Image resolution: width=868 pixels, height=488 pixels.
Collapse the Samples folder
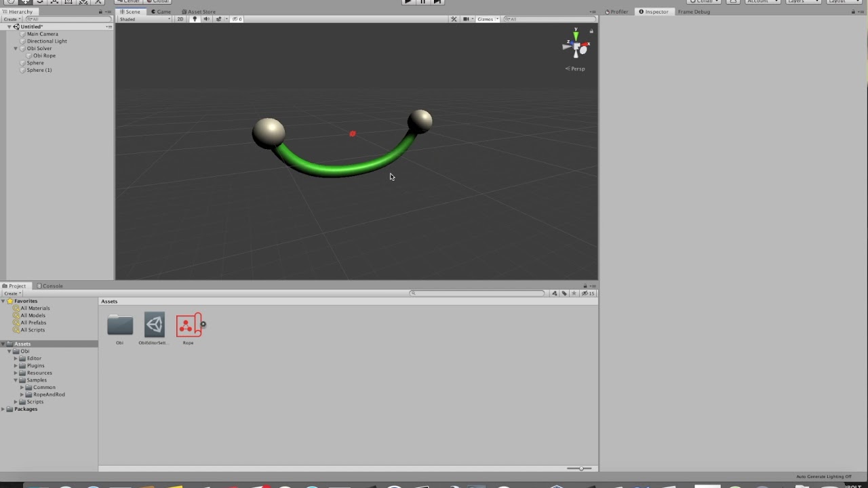(16, 380)
